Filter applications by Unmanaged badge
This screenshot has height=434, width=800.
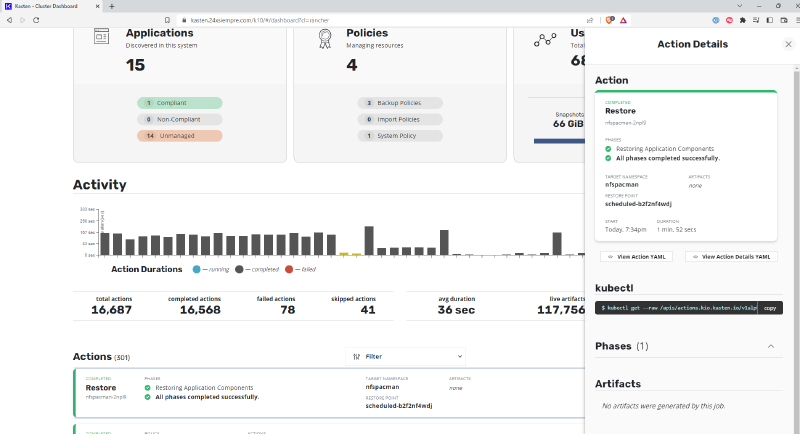tap(180, 136)
